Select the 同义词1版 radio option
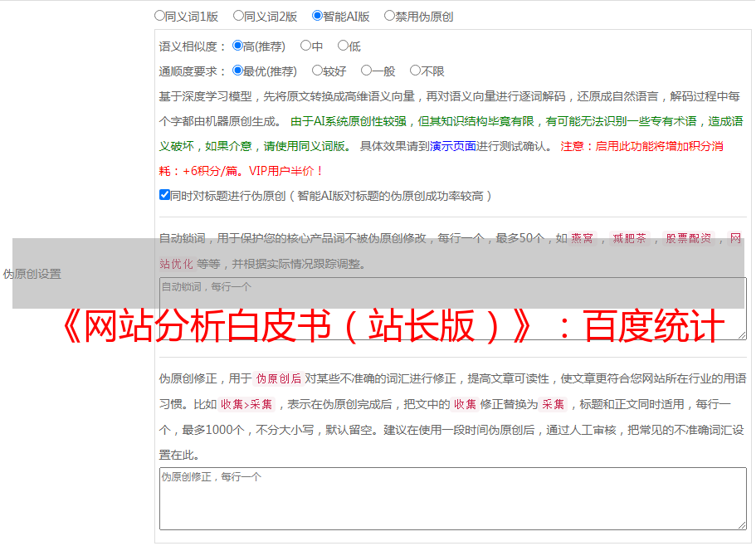Screen dimensions: 756x546 159,16
